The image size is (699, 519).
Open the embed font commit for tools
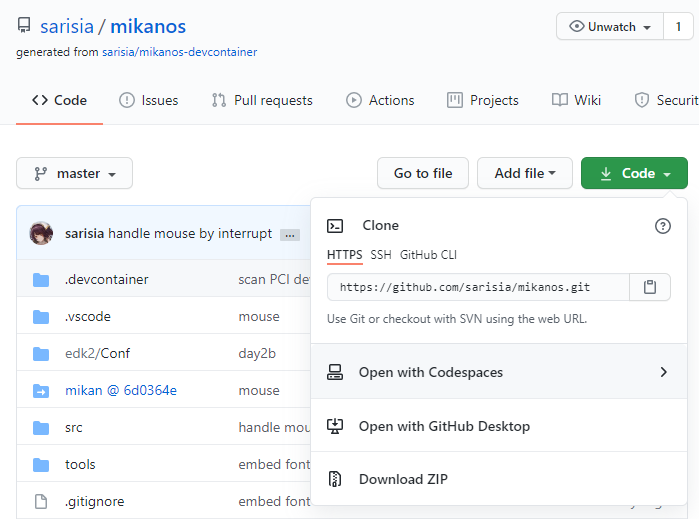point(274,465)
